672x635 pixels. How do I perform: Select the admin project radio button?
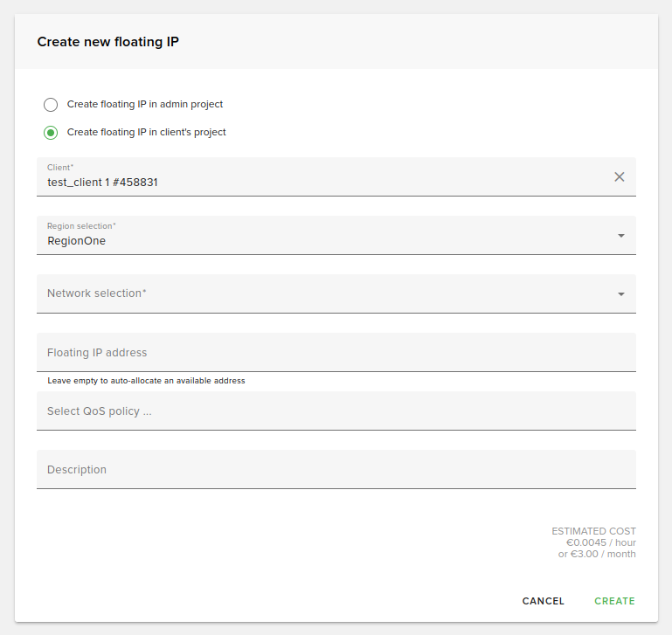pyautogui.click(x=51, y=105)
